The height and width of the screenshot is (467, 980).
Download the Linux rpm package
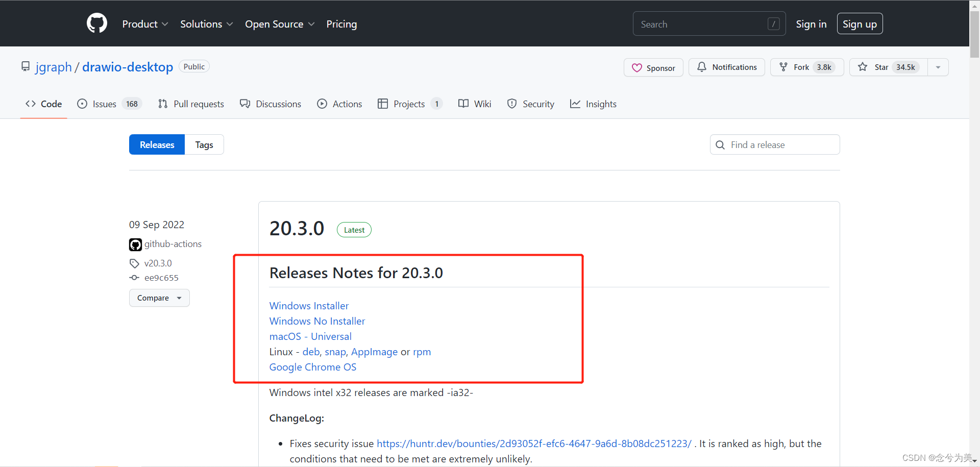pyautogui.click(x=422, y=352)
